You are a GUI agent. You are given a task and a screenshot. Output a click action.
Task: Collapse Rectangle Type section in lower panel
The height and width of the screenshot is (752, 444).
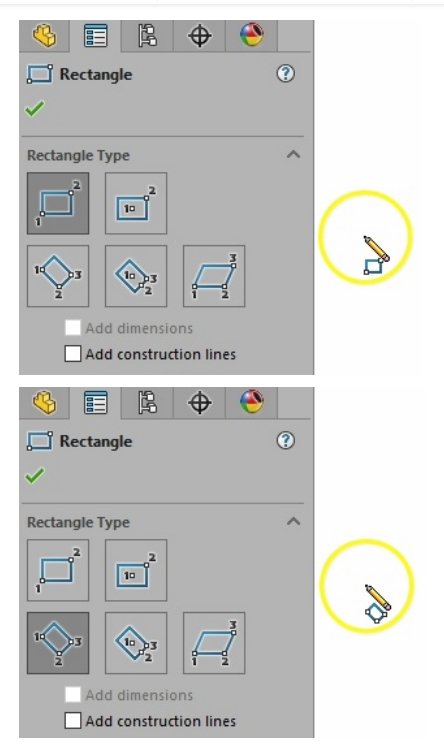[293, 521]
